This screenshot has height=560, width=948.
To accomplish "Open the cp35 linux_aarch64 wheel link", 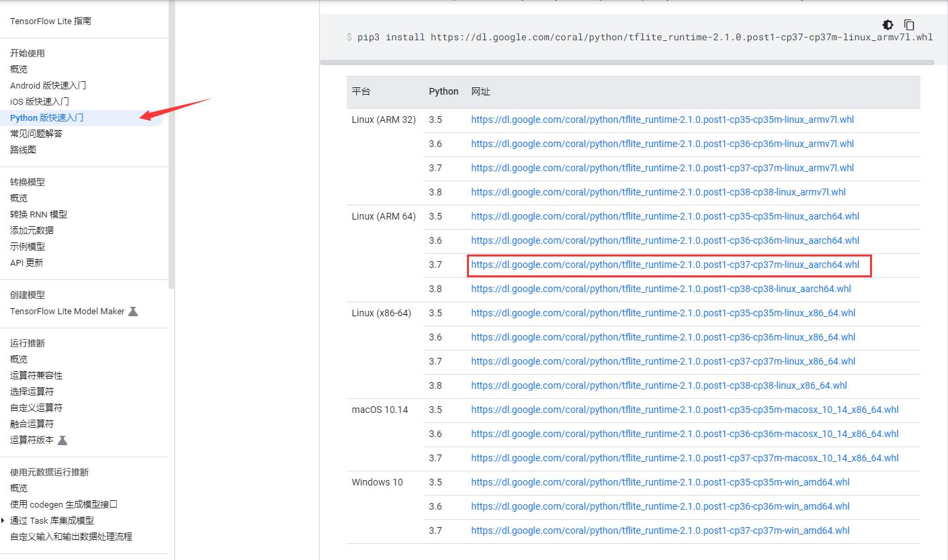I will (x=665, y=216).
